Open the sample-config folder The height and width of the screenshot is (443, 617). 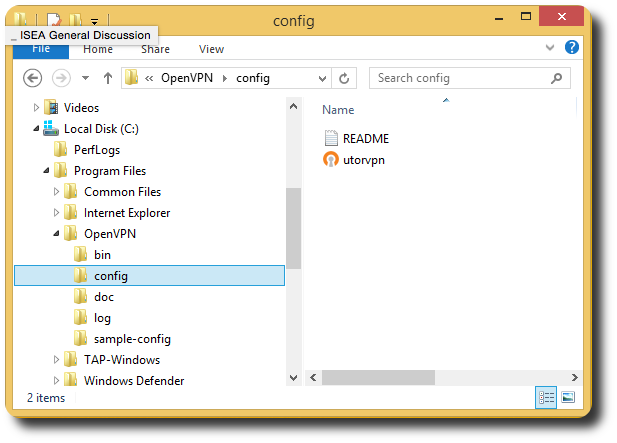[x=132, y=339]
